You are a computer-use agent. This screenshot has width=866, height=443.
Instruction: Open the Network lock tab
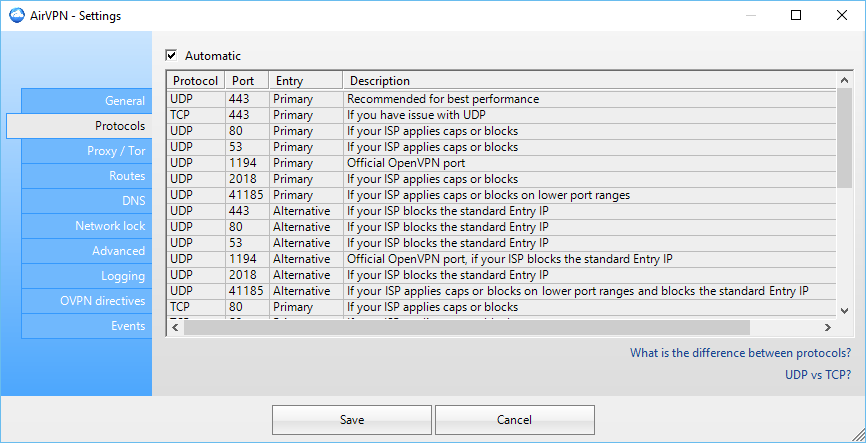87,226
